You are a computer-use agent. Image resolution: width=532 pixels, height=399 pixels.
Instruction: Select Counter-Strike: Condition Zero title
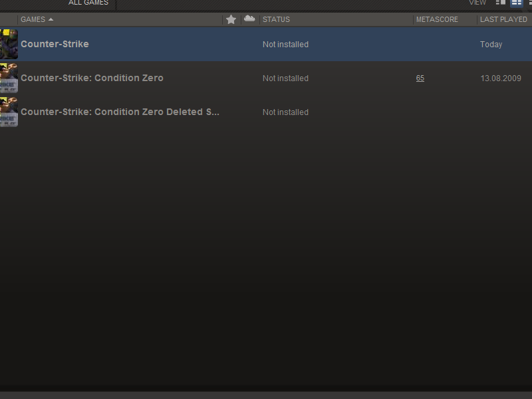[x=92, y=78]
